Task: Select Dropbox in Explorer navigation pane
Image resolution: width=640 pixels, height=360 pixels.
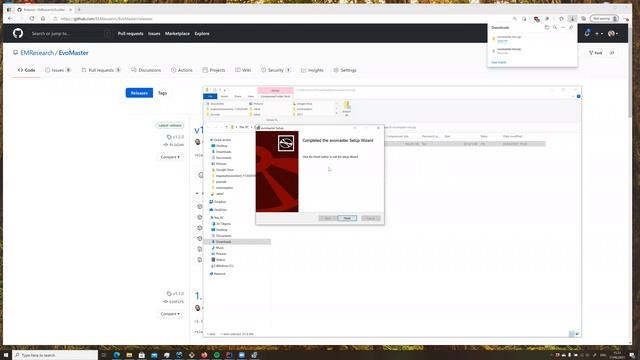Action: 218,202
